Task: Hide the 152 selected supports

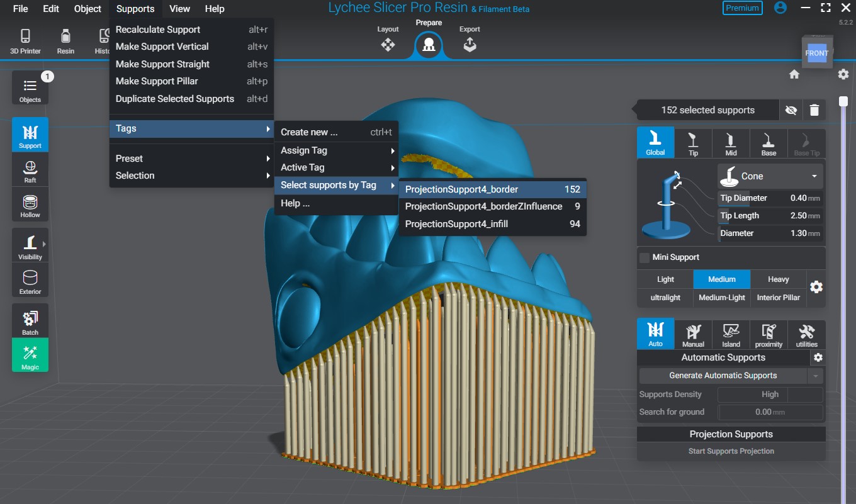Action: [x=791, y=110]
